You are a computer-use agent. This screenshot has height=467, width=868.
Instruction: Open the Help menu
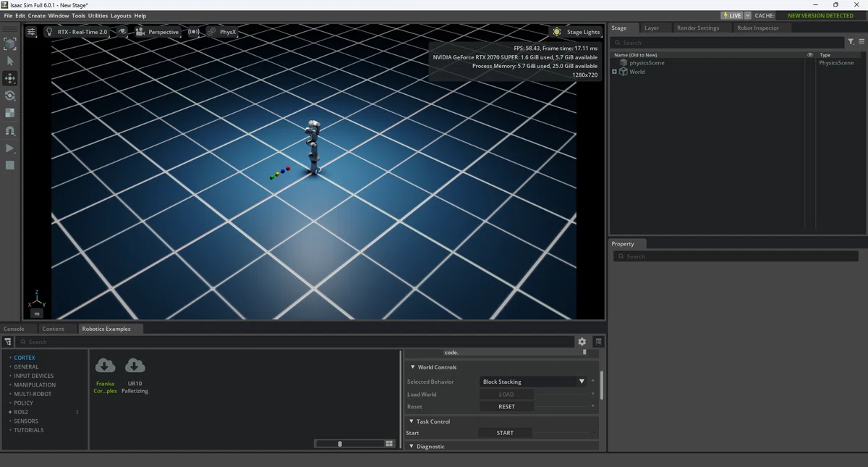(x=140, y=16)
